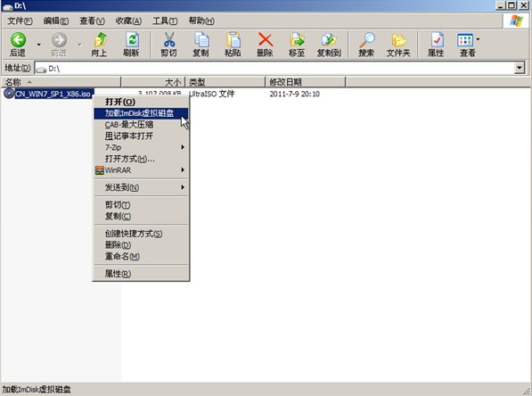
Task: Open the Forward button history dropdown arrow
Action: 79,45
